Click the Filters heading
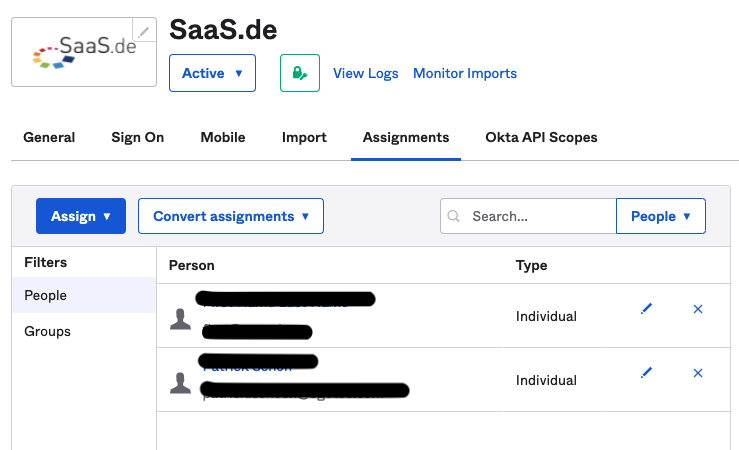Viewport: 739px width, 450px height. [46, 262]
